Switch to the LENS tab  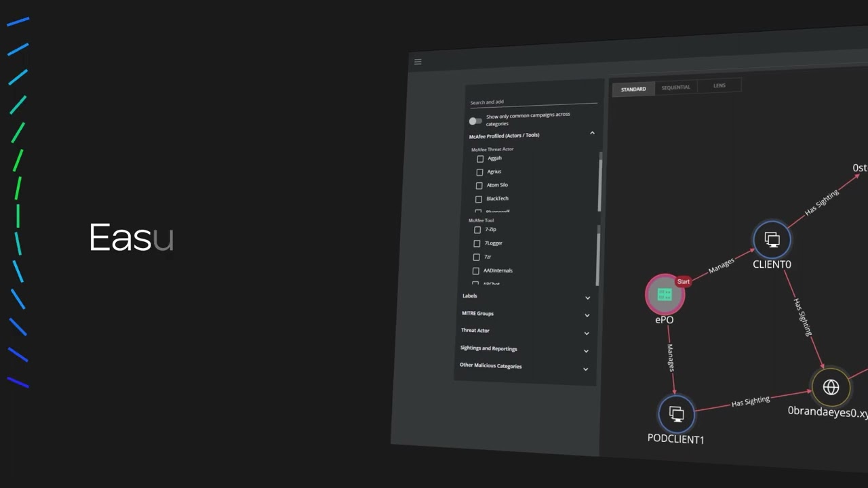[719, 85]
